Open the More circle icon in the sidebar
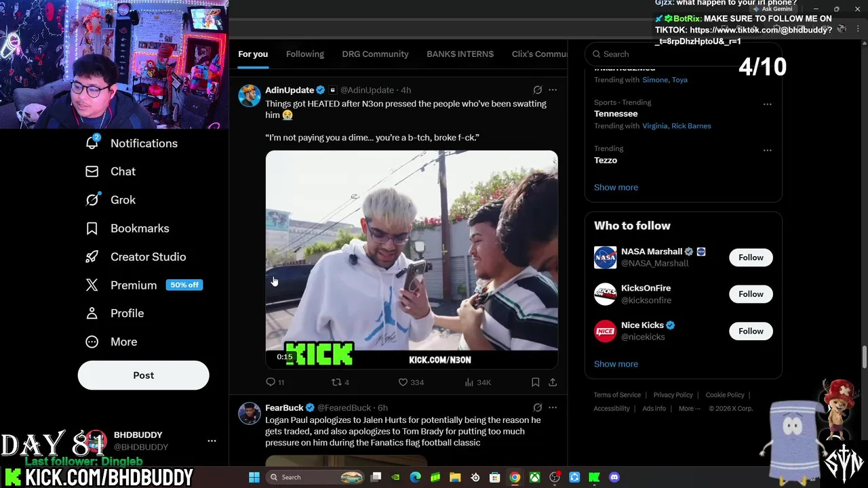The height and width of the screenshot is (488, 868). [92, 342]
